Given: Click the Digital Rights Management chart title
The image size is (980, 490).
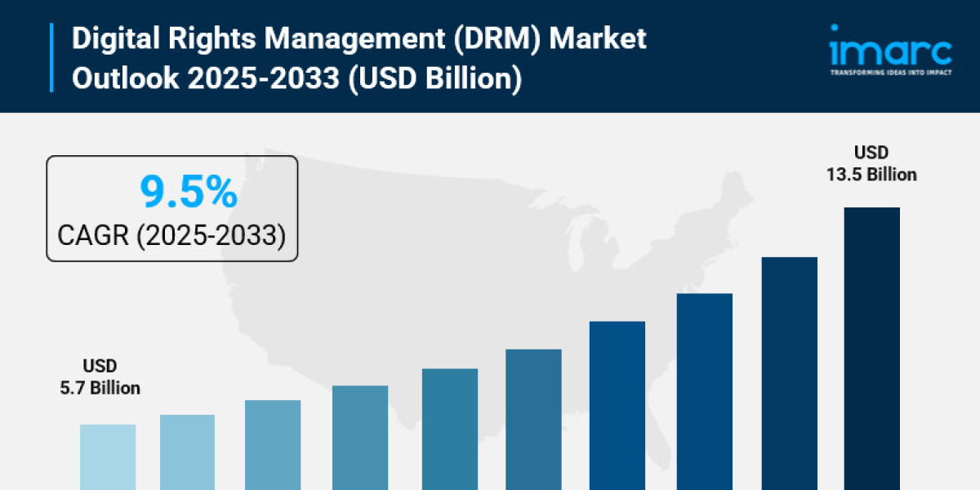Looking at the screenshot, I should (359, 38).
